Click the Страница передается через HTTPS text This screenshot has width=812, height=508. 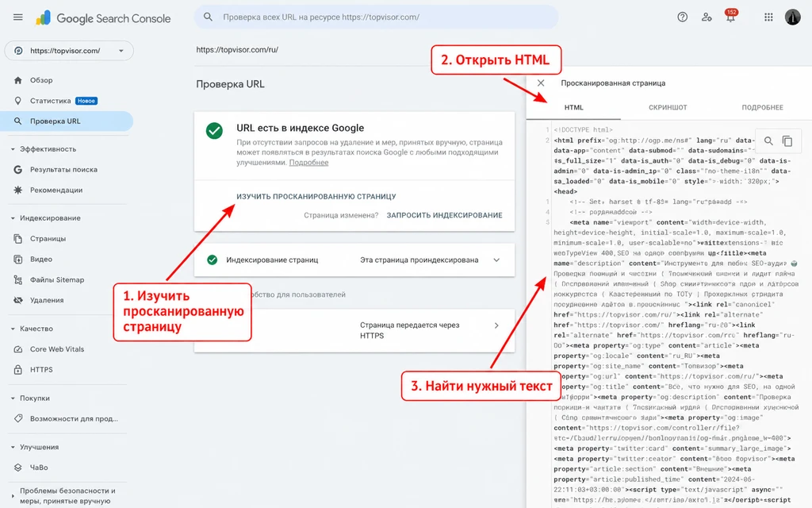pyautogui.click(x=410, y=330)
